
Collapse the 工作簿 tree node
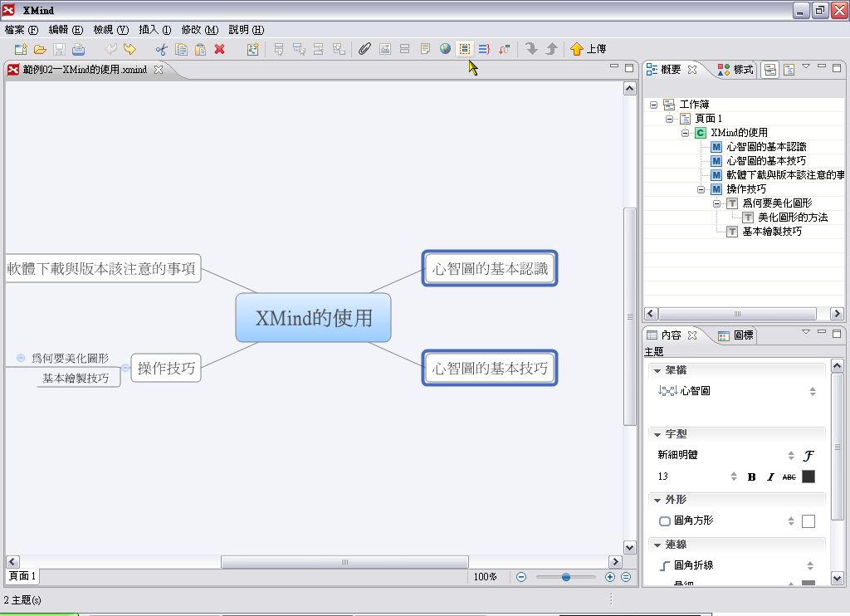pyautogui.click(x=654, y=105)
